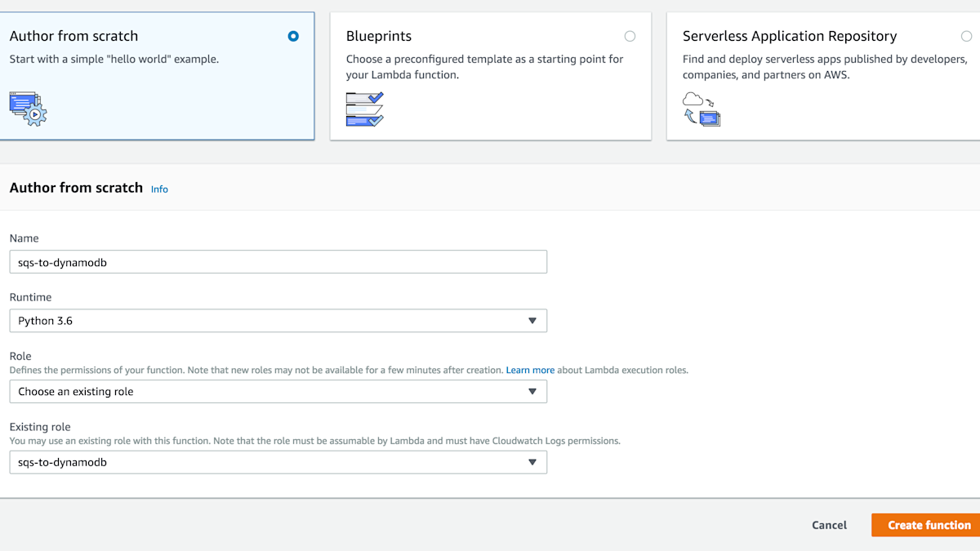Select the Blueprints card title
Image resolution: width=980 pixels, height=551 pixels.
tap(379, 36)
